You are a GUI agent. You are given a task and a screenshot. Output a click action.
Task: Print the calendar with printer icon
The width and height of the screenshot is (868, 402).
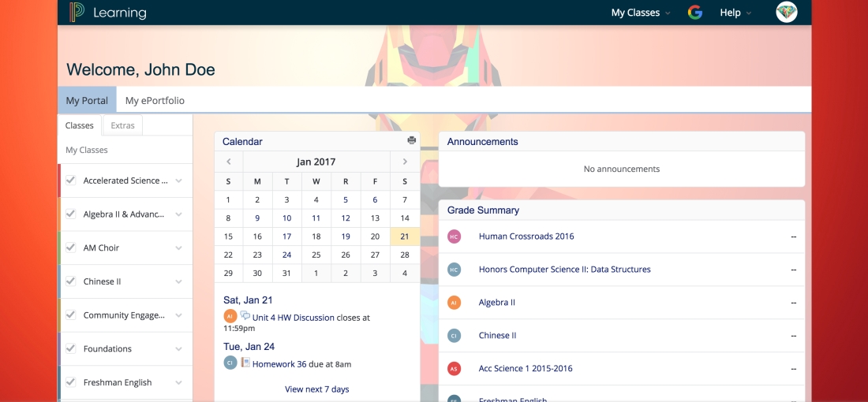pyautogui.click(x=411, y=140)
